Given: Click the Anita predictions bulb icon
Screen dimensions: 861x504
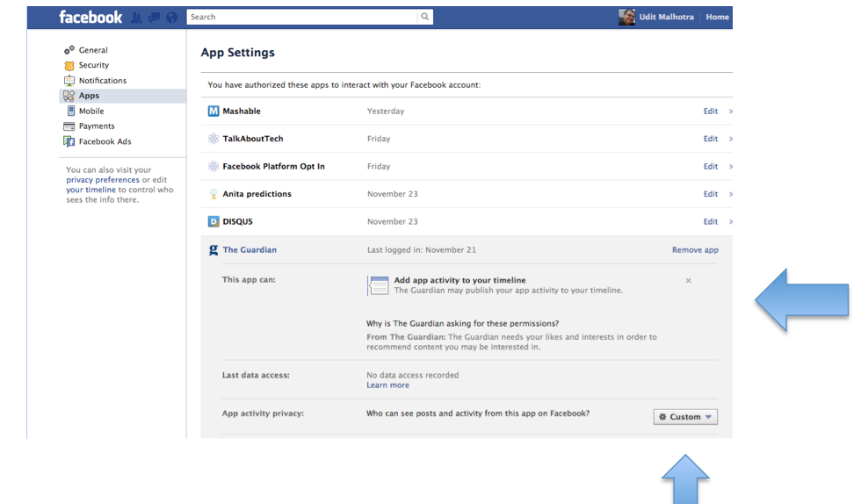Looking at the screenshot, I should click(x=213, y=194).
